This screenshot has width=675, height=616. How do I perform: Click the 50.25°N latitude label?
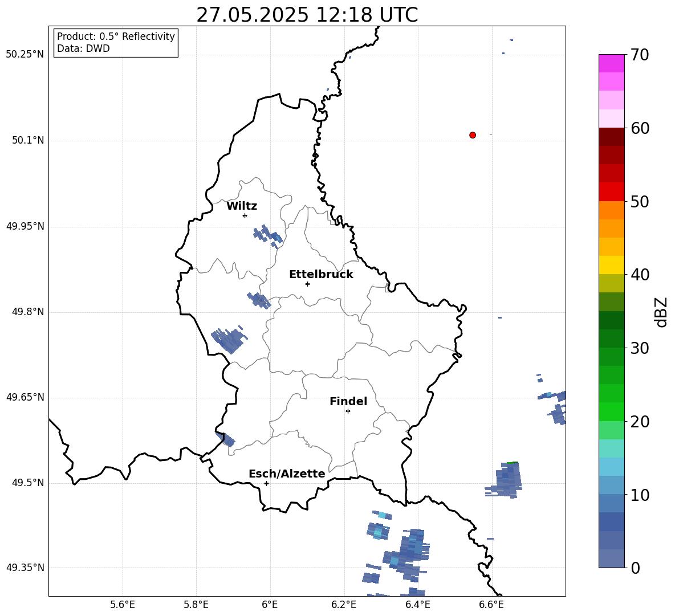(x=25, y=55)
